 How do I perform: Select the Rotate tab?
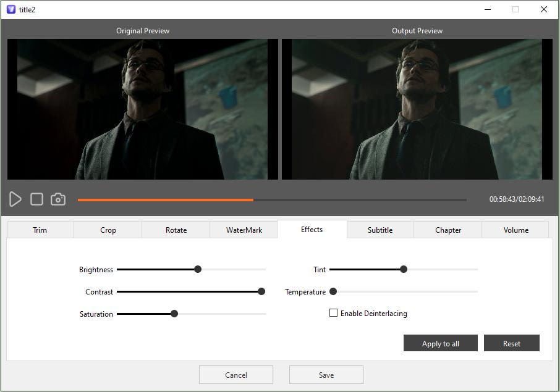pyautogui.click(x=176, y=230)
